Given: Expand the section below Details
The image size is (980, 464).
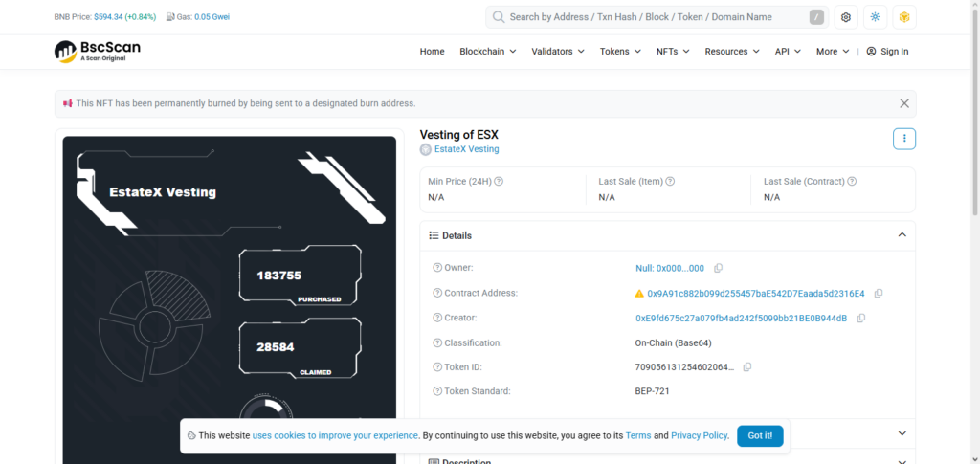Looking at the screenshot, I should pyautogui.click(x=902, y=433).
